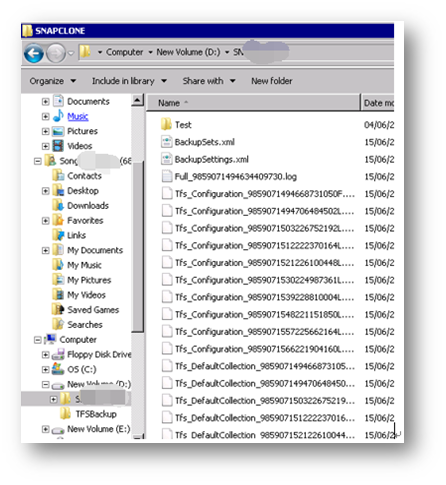
Task: Expand the Documents library node
Action: pos(45,101)
